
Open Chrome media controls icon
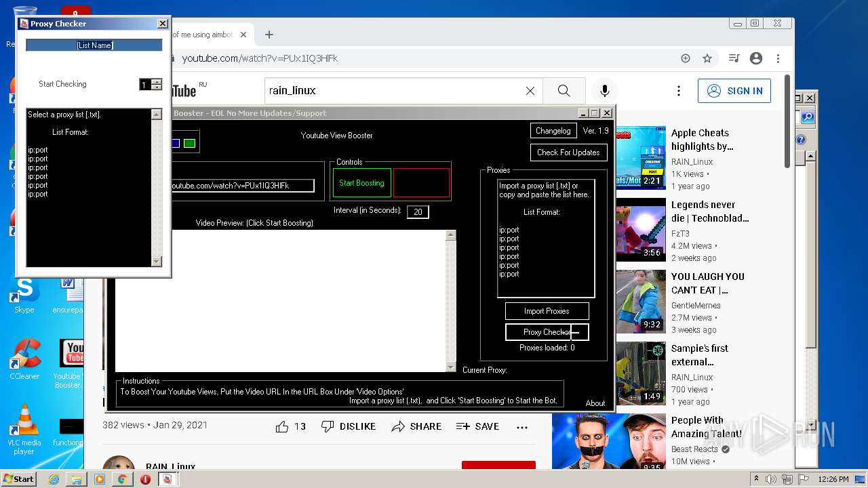click(734, 58)
